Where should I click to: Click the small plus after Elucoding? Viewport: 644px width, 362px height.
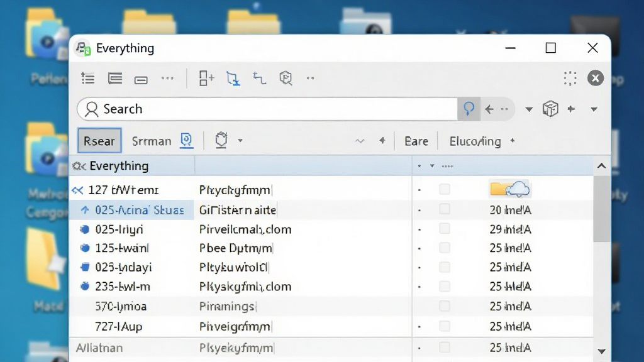(512, 141)
